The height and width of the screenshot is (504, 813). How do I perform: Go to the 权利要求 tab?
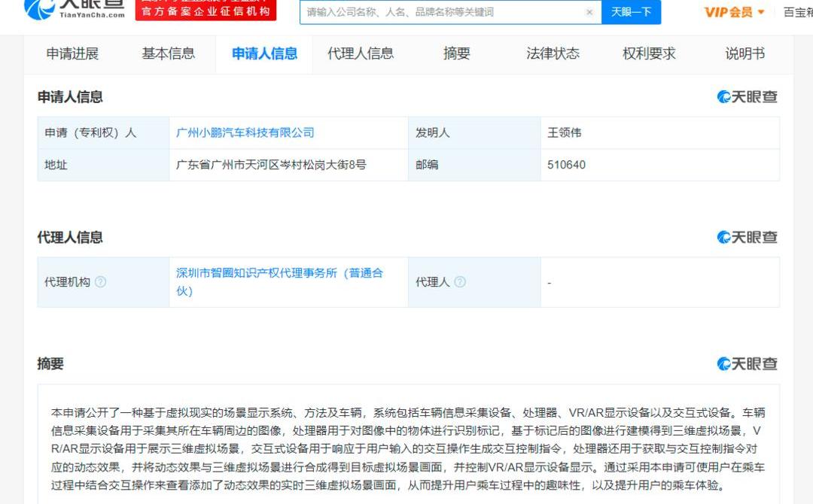click(x=649, y=53)
